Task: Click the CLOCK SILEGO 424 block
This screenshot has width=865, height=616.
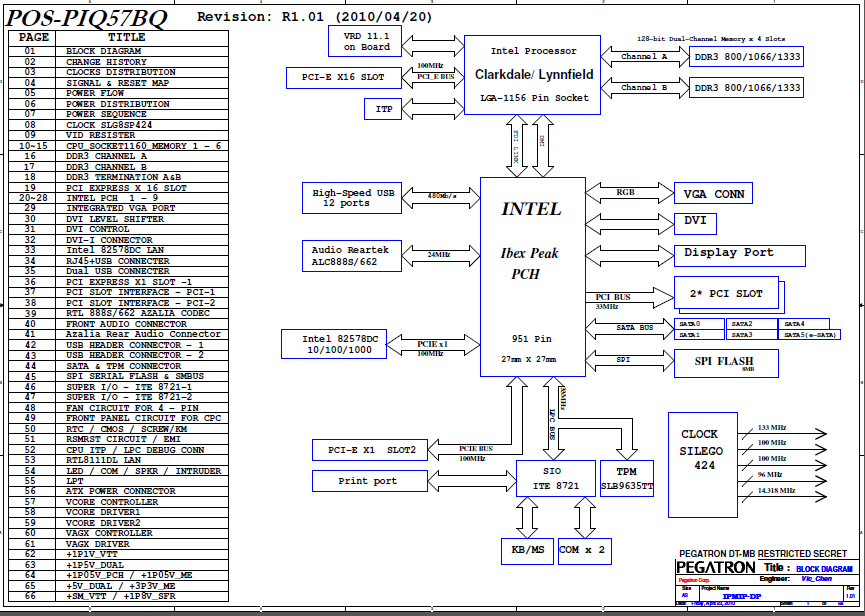Action: point(699,449)
